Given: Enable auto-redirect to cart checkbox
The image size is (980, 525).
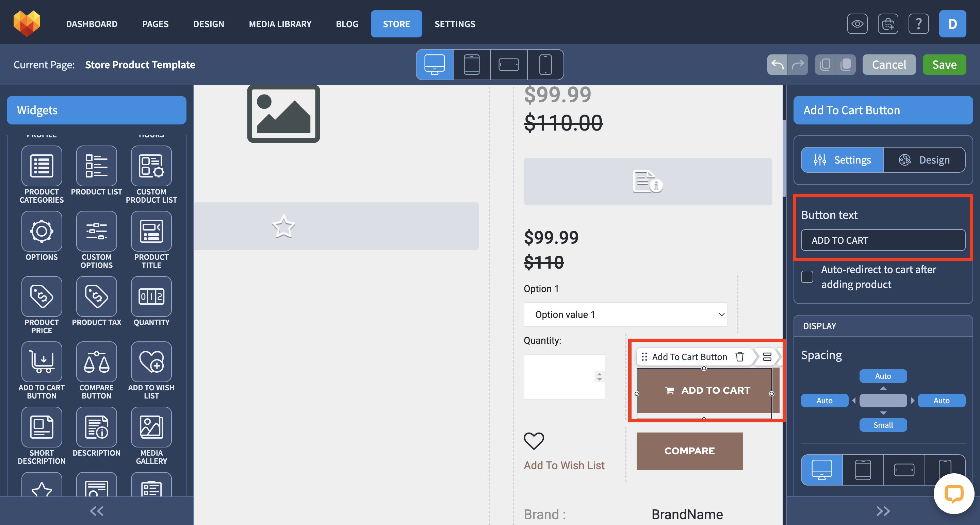Looking at the screenshot, I should coord(807,277).
